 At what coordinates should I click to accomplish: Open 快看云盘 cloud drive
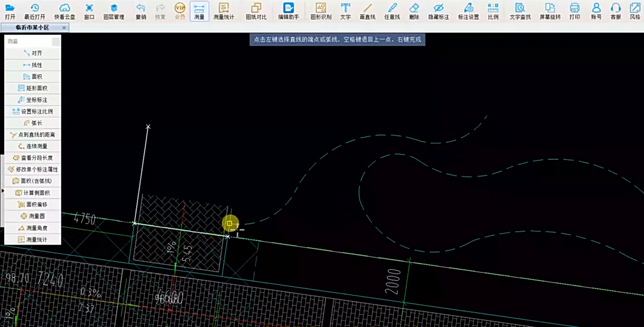tap(64, 11)
